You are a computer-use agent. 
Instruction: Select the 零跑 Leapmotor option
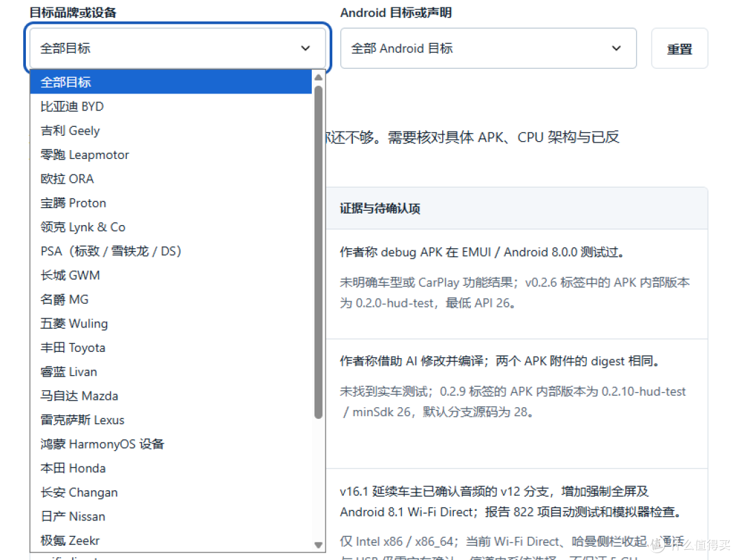tap(171, 155)
